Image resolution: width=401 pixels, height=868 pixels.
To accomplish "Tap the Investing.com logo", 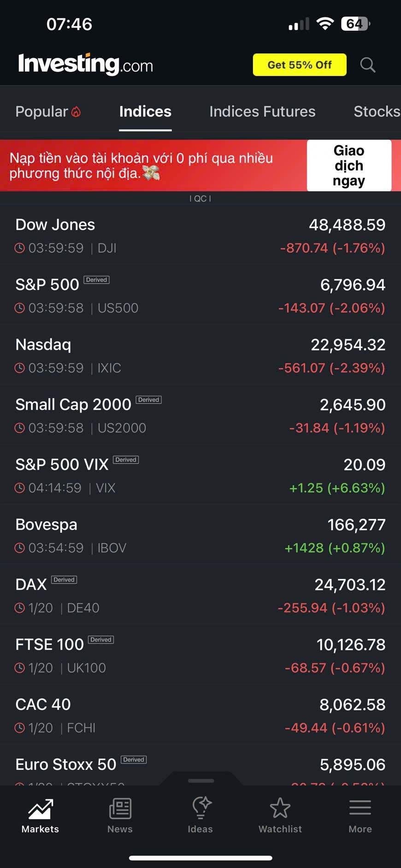I will point(86,65).
